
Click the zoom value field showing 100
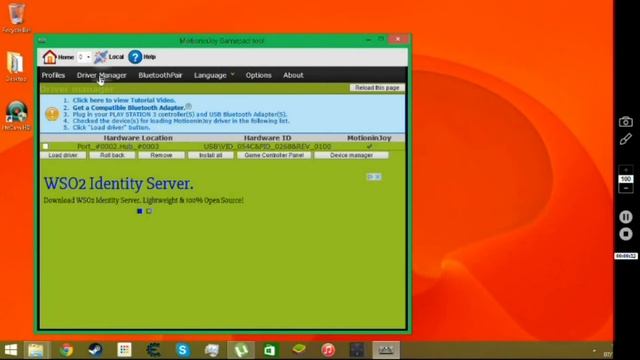[x=626, y=179]
